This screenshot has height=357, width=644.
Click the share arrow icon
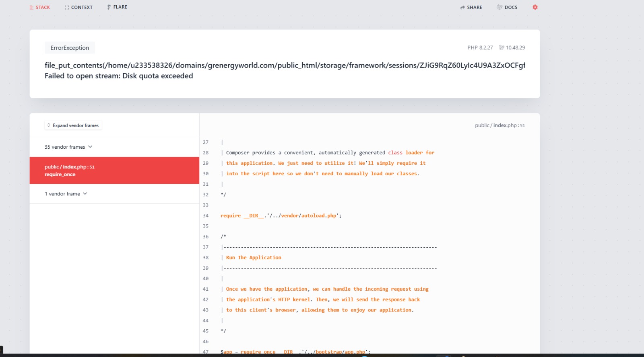(462, 8)
